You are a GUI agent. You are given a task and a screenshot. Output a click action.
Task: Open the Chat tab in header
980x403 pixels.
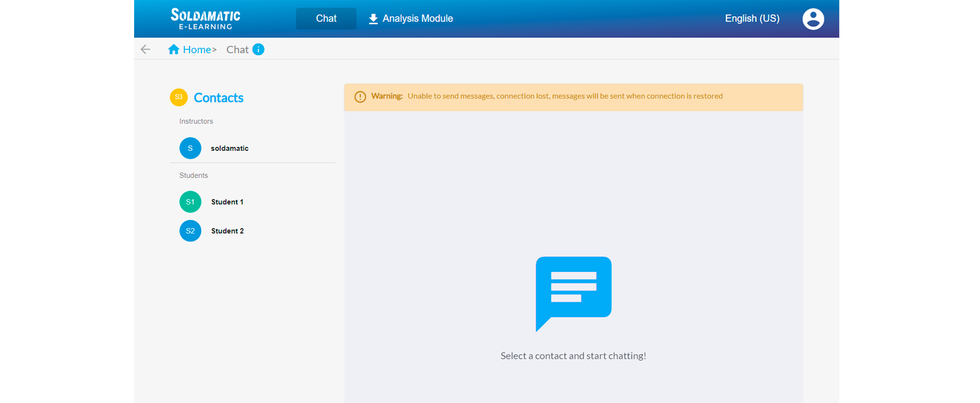coord(326,18)
